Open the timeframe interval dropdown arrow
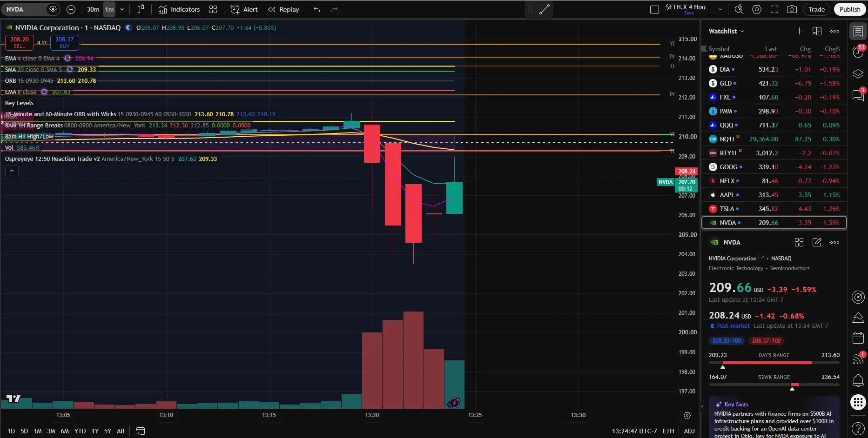This screenshot has width=868, height=438. [122, 9]
